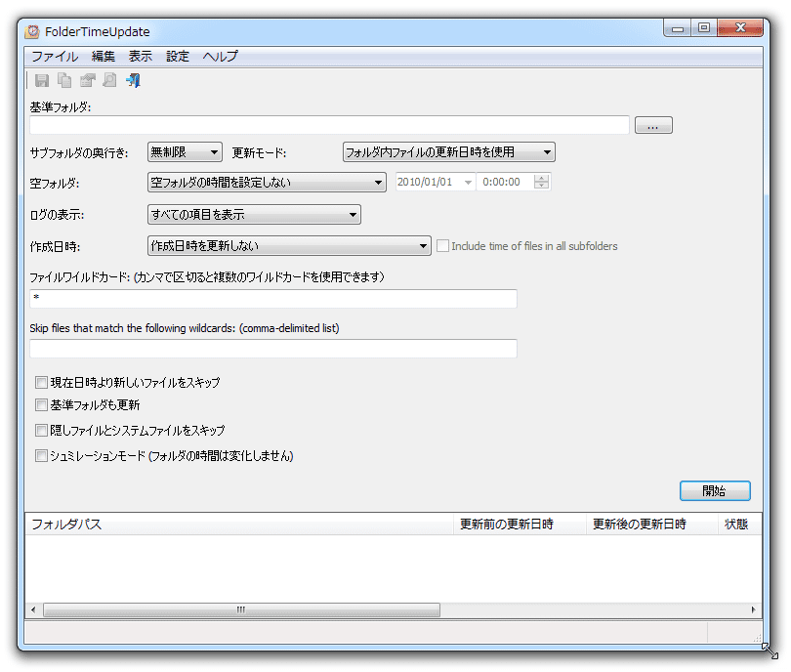This screenshot has width=791, height=672.
Task: Open the 2010/01/01 date picker dropdown
Action: 468,182
